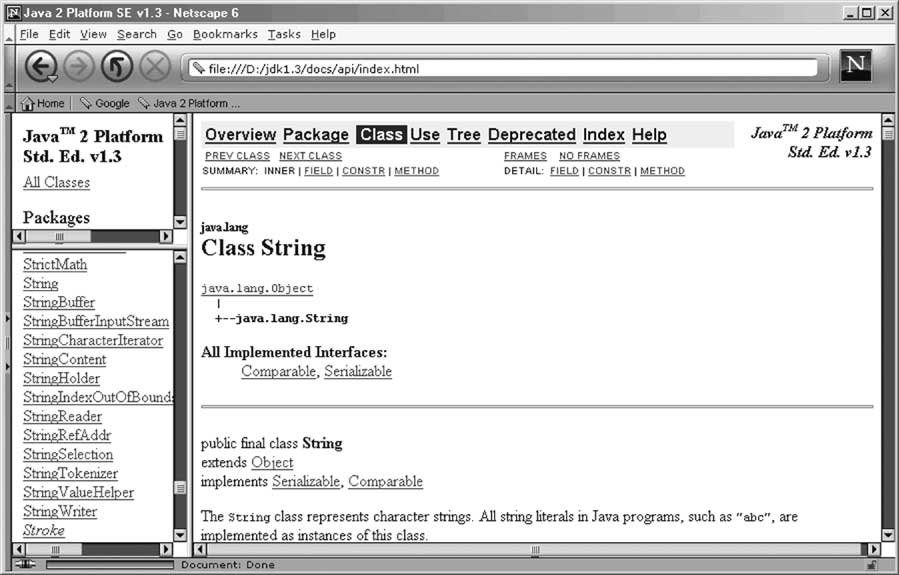Jump to the detail METHOD link
This screenshot has height=575, width=899.
tap(662, 171)
